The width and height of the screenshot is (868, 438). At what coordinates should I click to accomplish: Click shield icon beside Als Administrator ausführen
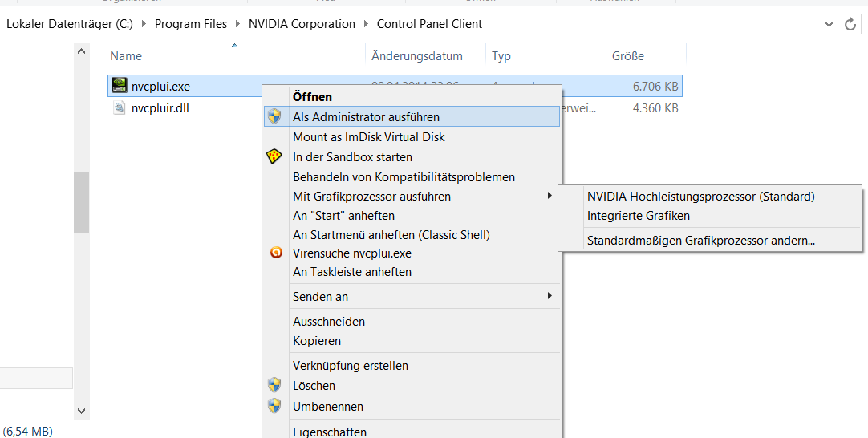pyautogui.click(x=274, y=117)
